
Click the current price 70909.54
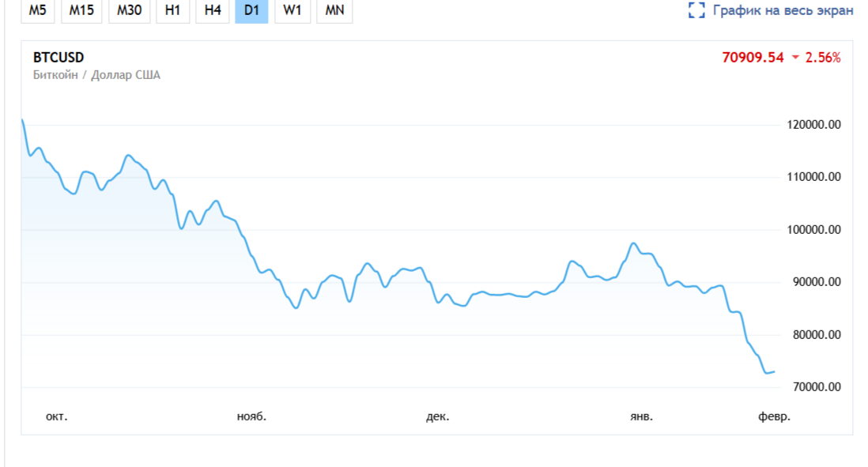753,58
